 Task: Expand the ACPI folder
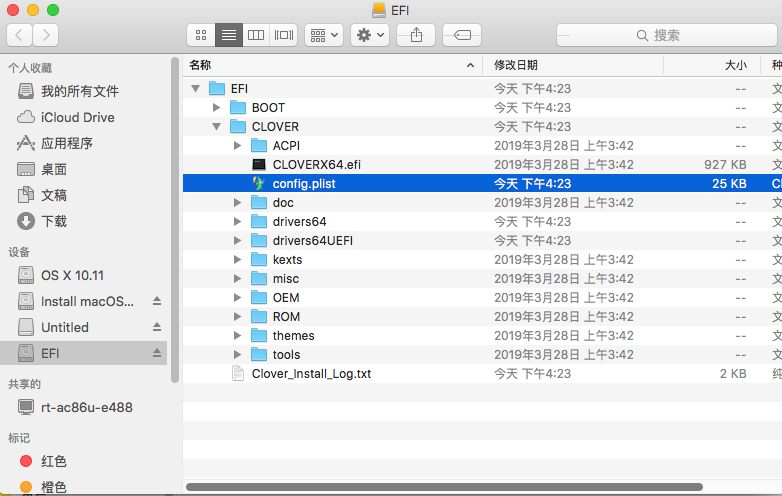[237, 146]
